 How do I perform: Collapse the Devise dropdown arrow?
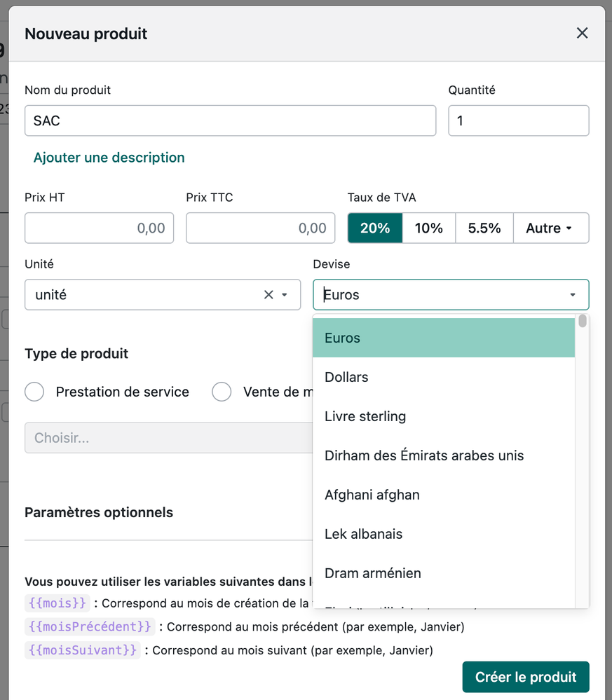point(573,295)
